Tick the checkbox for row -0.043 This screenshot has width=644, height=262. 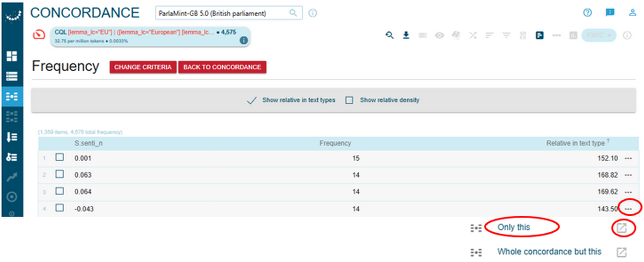[60, 208]
